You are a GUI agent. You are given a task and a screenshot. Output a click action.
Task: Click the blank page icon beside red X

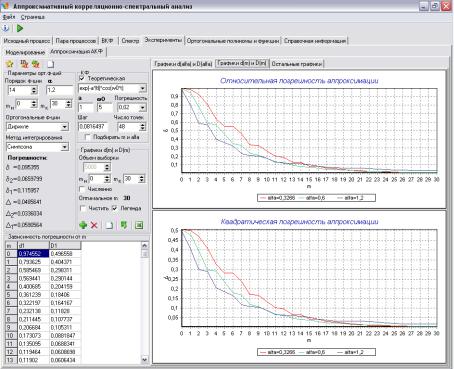pos(109,225)
